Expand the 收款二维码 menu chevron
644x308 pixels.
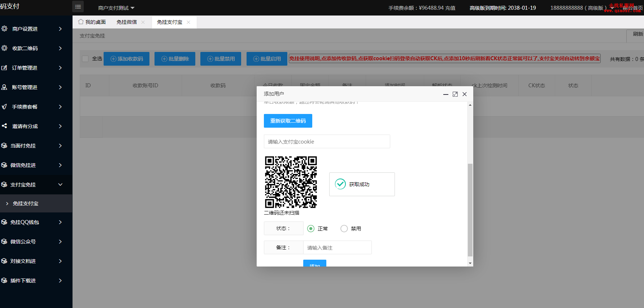pyautogui.click(x=60, y=48)
